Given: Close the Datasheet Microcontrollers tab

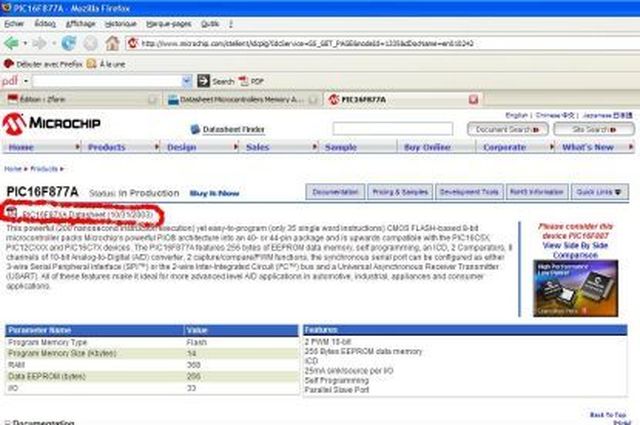Looking at the screenshot, I should (x=313, y=99).
